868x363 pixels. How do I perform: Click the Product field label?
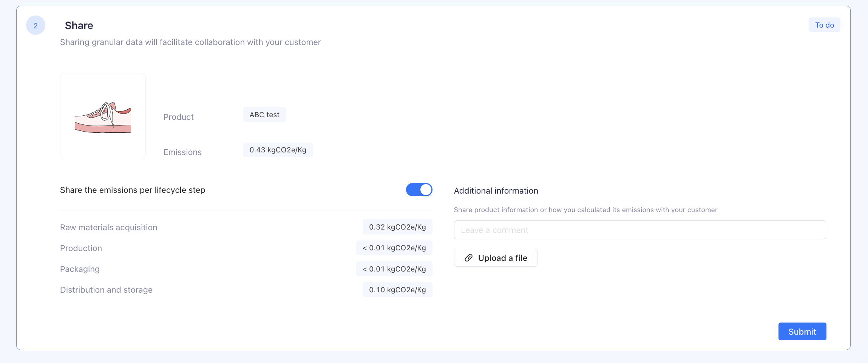point(178,117)
